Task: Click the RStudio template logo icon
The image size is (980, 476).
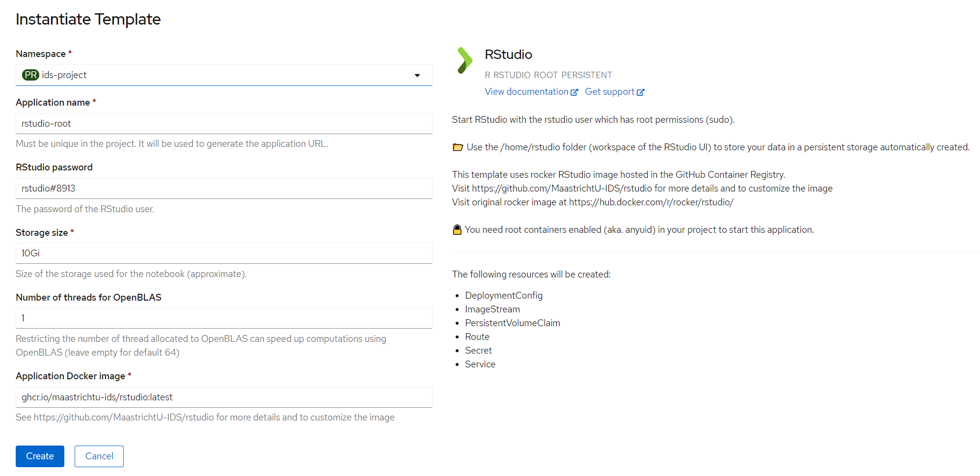Action: (x=464, y=60)
